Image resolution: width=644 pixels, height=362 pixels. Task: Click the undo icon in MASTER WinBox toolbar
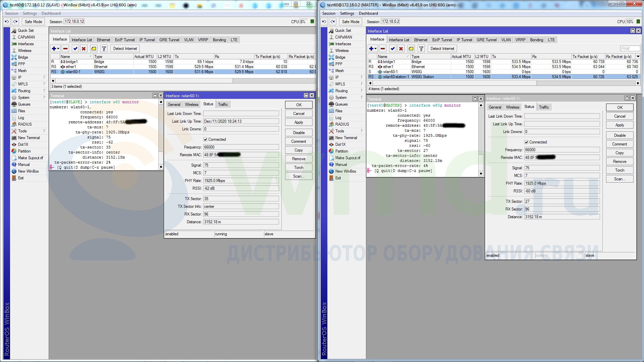(x=324, y=21)
